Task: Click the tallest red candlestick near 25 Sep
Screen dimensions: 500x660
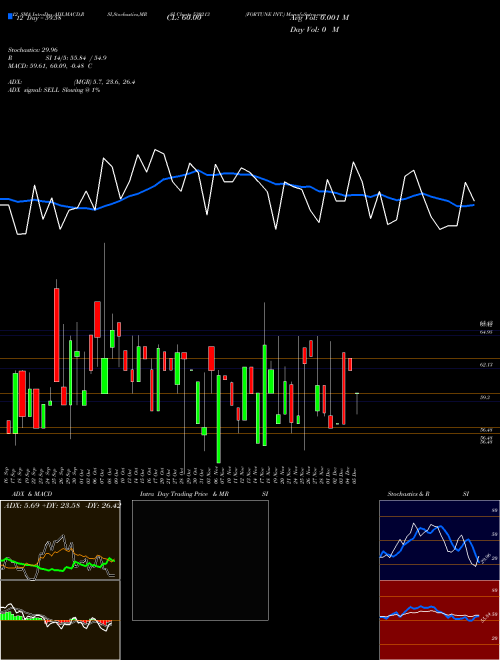Action: pyautogui.click(x=56, y=335)
